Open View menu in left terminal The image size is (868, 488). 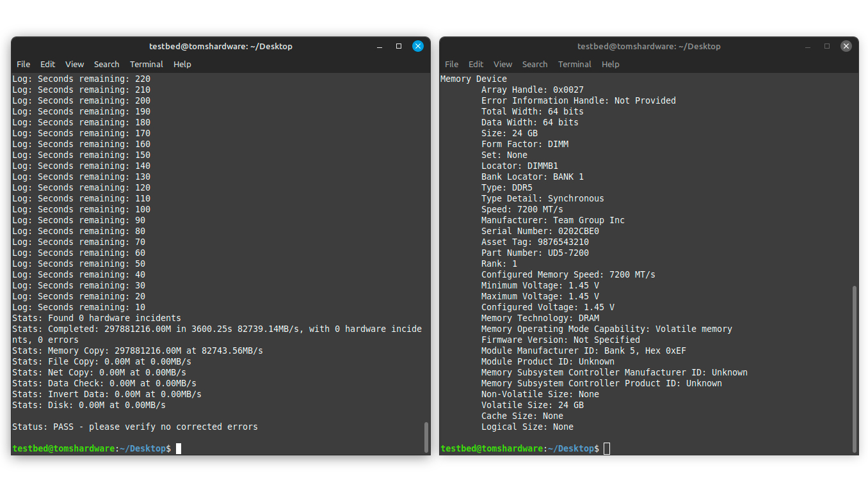[75, 64]
